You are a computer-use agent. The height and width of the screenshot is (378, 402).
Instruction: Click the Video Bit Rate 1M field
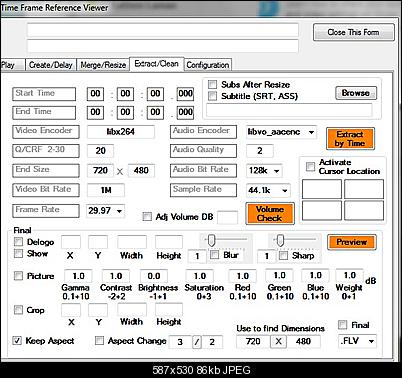point(106,190)
